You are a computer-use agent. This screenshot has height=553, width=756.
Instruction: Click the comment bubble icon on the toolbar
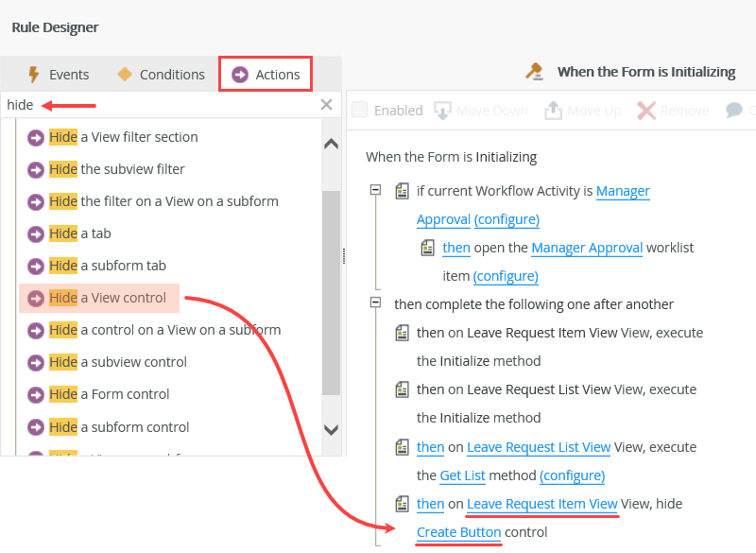(x=736, y=110)
